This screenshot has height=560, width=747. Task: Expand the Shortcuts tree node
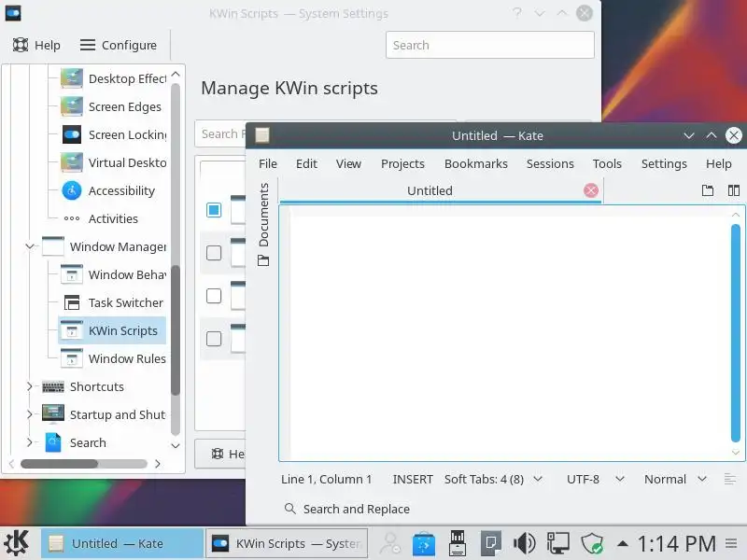point(30,386)
